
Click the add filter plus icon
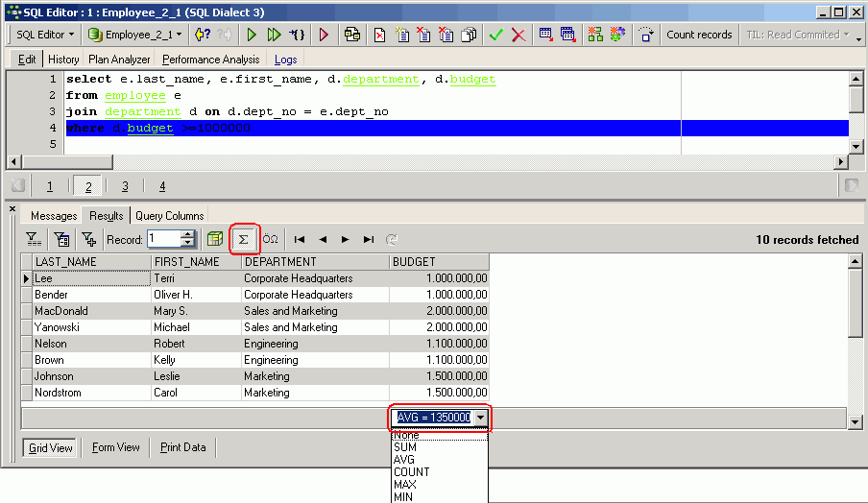(88, 239)
